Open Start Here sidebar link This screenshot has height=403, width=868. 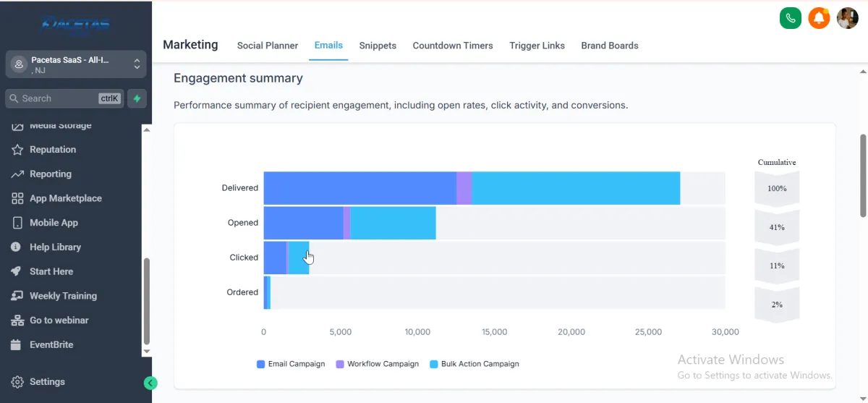51,271
